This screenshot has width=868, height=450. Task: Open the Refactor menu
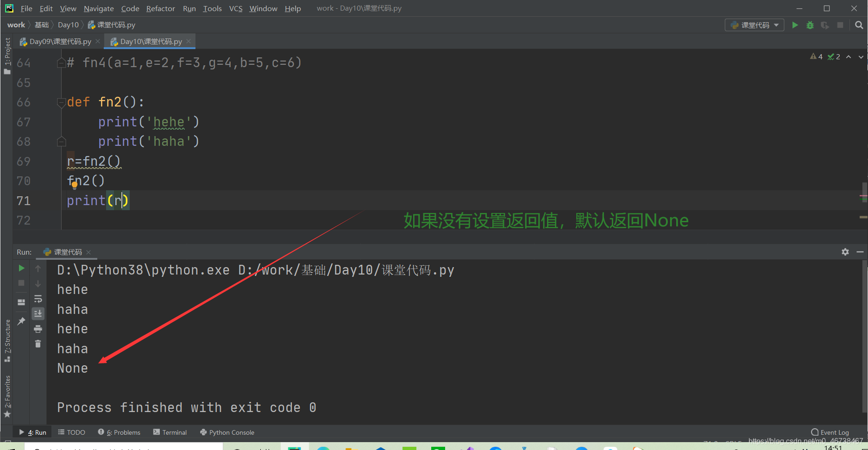pyautogui.click(x=160, y=8)
